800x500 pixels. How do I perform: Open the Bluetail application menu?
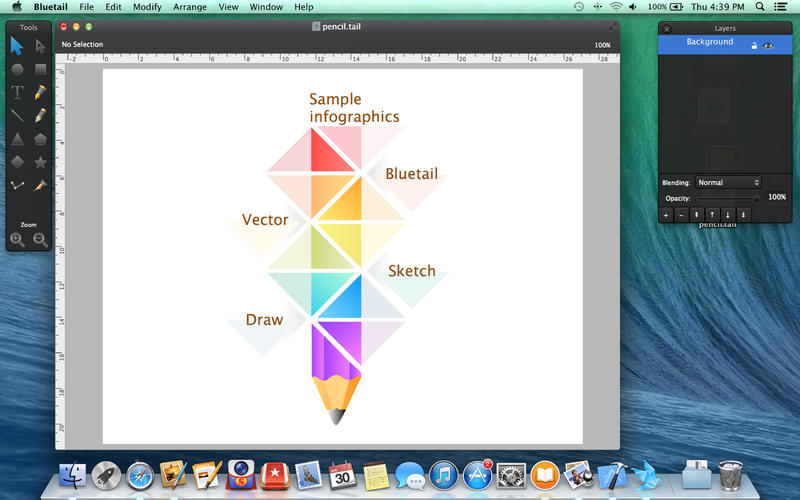click(51, 7)
